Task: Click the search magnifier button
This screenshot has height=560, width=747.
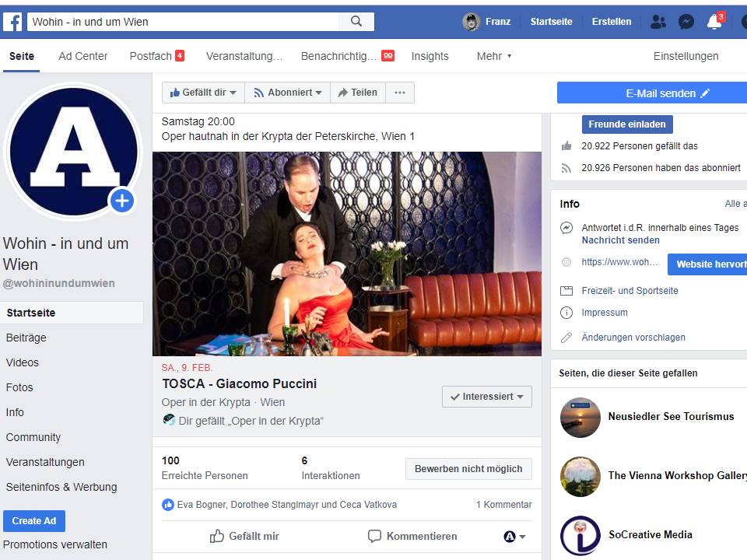Action: click(x=356, y=22)
